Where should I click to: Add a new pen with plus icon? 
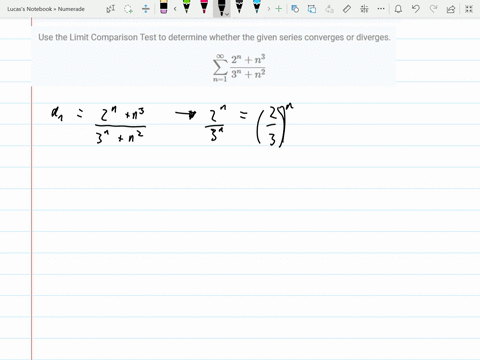pos(279,9)
